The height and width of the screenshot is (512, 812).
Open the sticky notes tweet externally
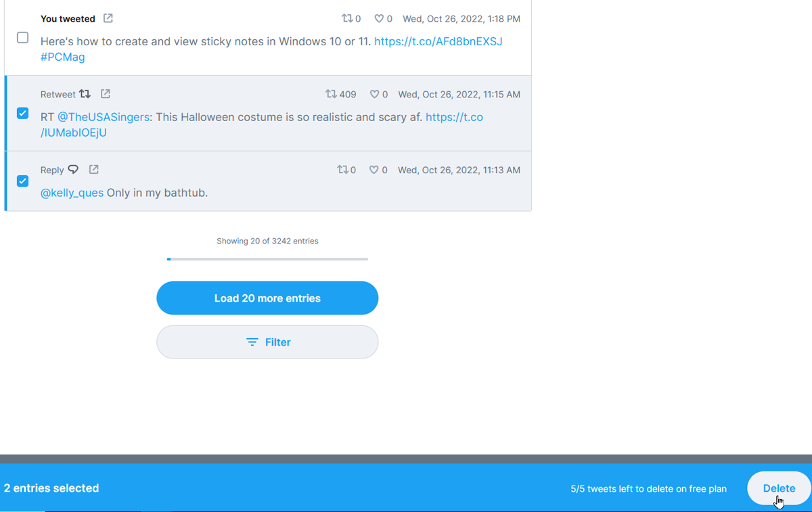coord(108,18)
